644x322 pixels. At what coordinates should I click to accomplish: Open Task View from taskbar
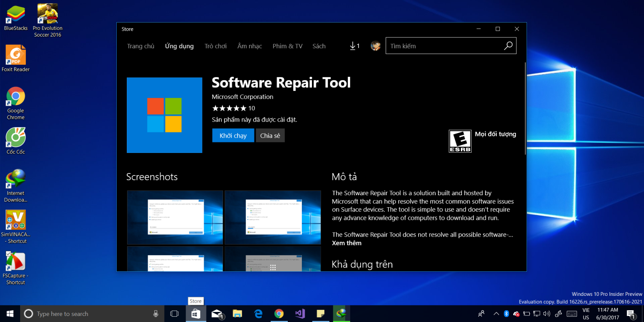click(x=174, y=314)
